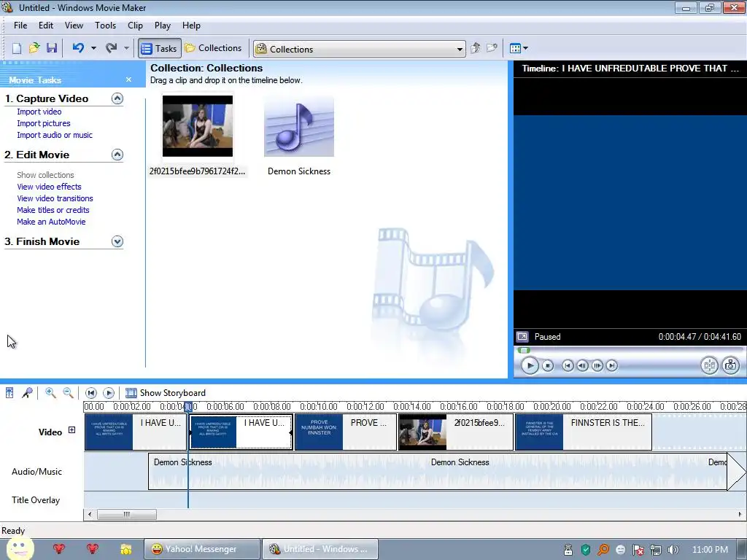Open the View menu
The width and height of the screenshot is (747, 560).
(x=74, y=26)
